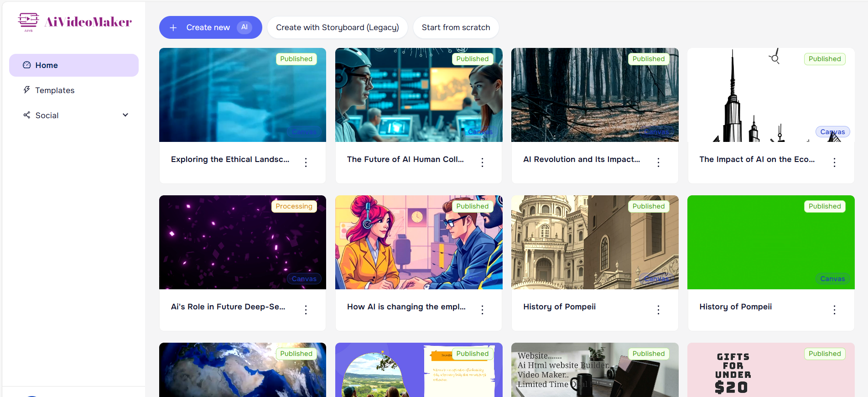The width and height of the screenshot is (868, 397).
Task: Open the Gifts for Under $20 thumbnail
Action: click(x=771, y=370)
